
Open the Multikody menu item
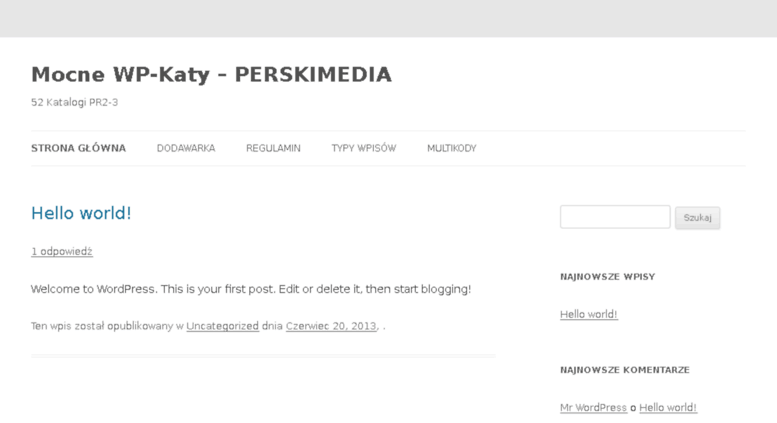pos(451,148)
